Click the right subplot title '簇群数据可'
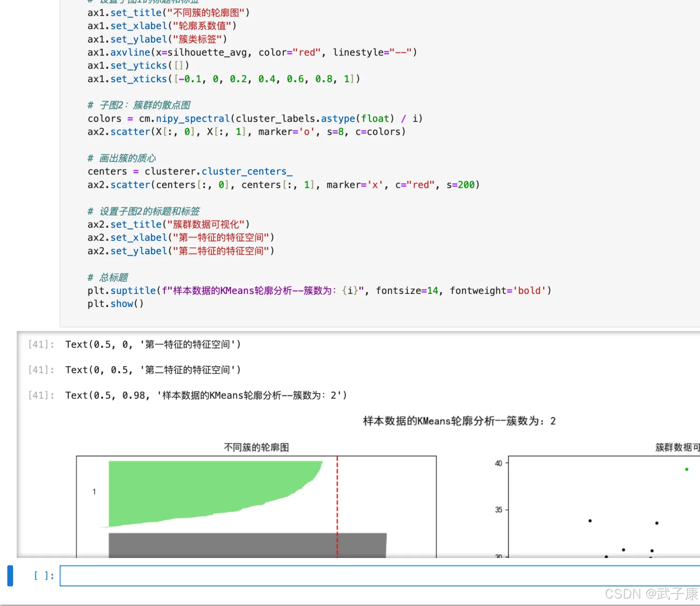 pos(678,447)
